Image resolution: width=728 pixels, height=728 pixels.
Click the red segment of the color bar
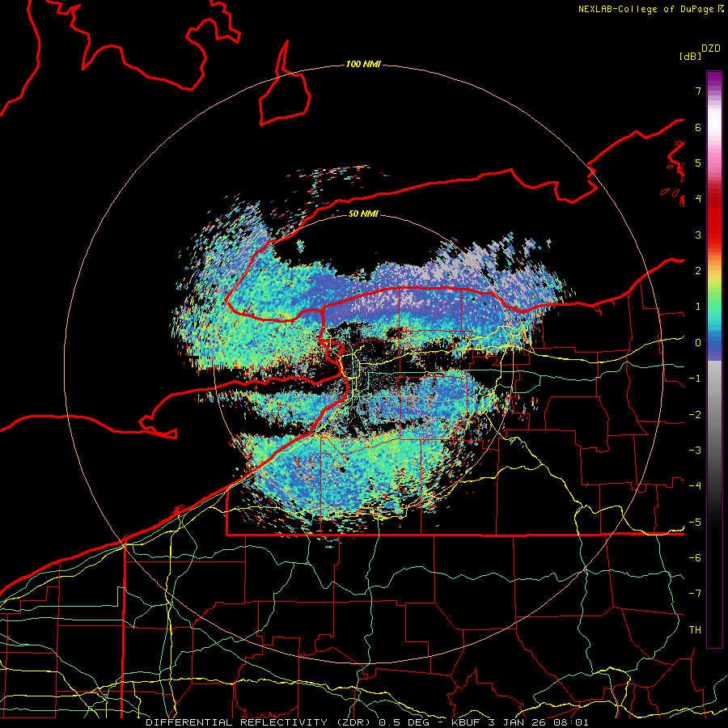tap(714, 218)
